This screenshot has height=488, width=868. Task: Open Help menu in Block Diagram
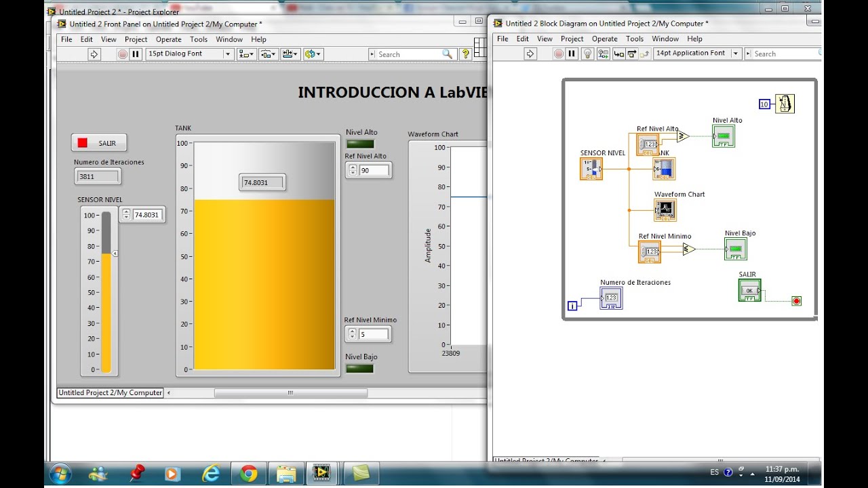[694, 39]
